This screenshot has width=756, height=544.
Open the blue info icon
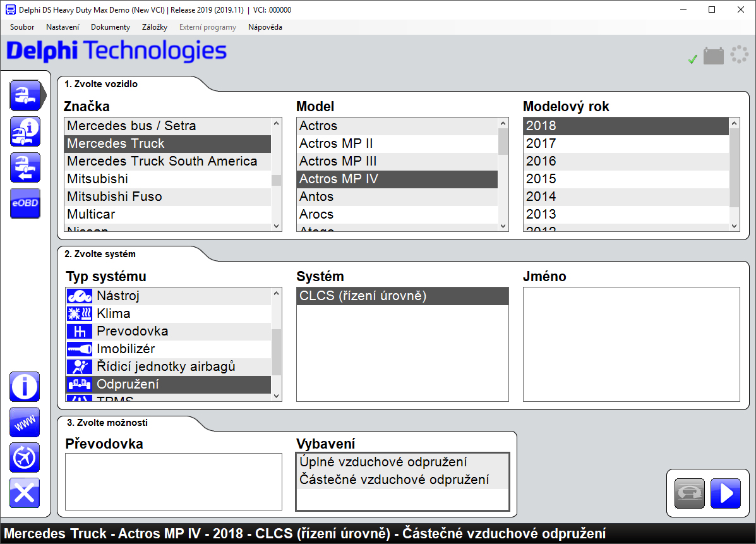[25, 386]
